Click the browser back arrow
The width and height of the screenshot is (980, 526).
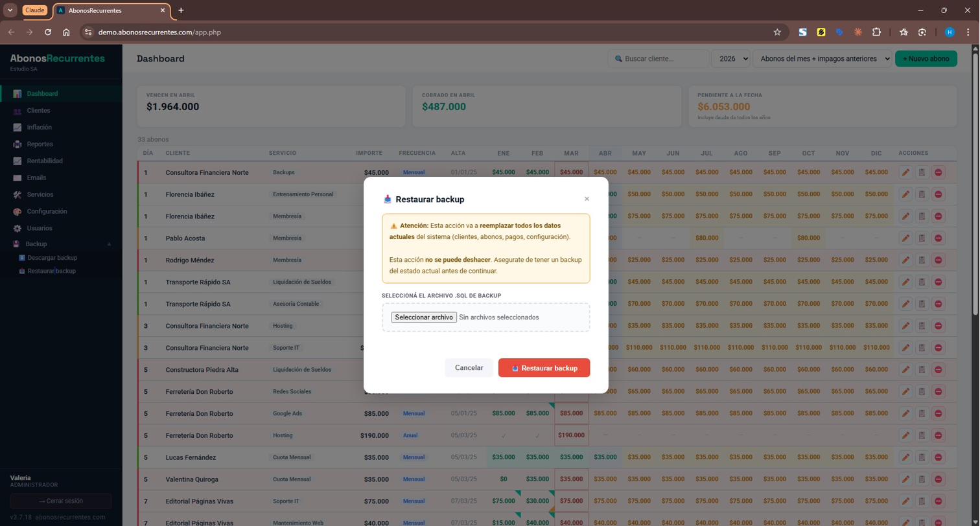[x=11, y=32]
